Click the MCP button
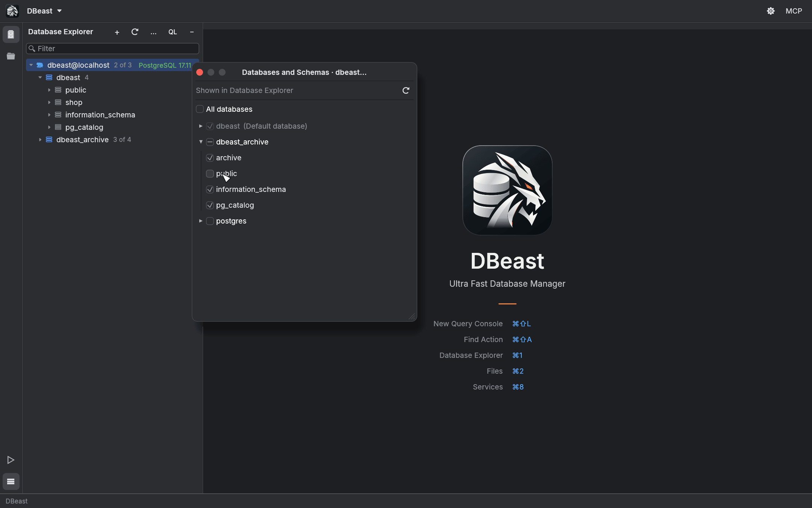The width and height of the screenshot is (812, 508). (x=794, y=11)
